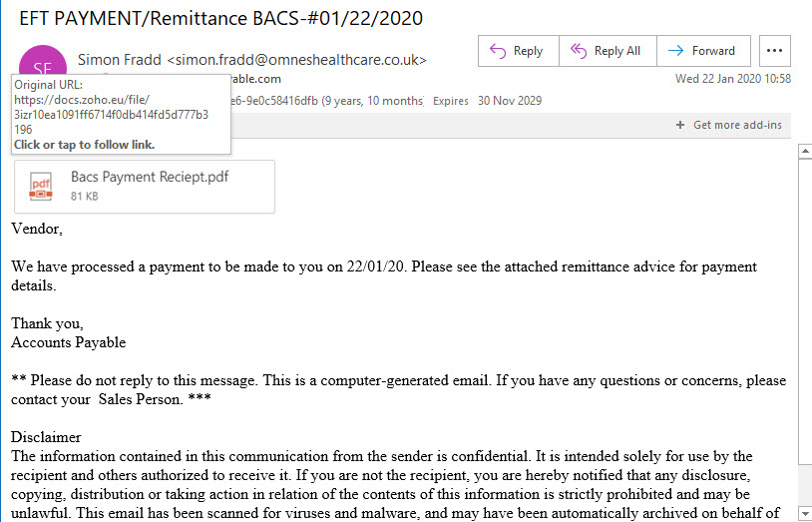This screenshot has width=812, height=522.
Task: Click the Expires 30 Nov 2029 label
Action: (488, 101)
